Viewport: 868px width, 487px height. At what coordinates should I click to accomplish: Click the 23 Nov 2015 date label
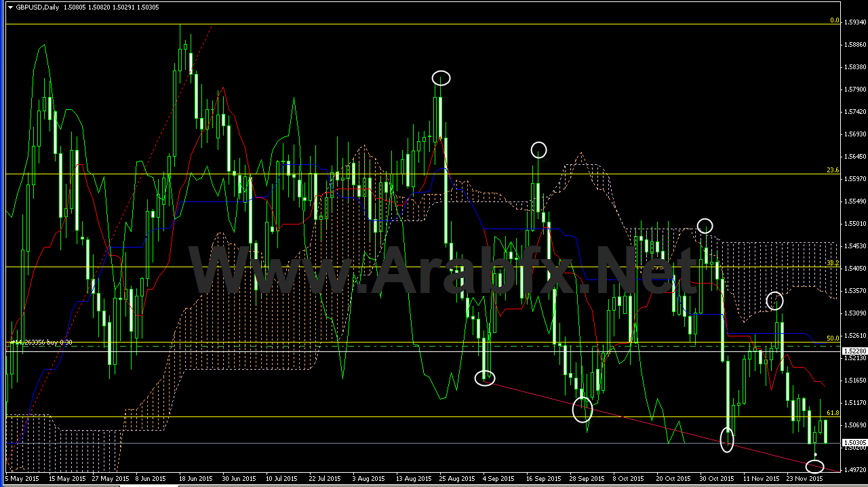[804, 479]
